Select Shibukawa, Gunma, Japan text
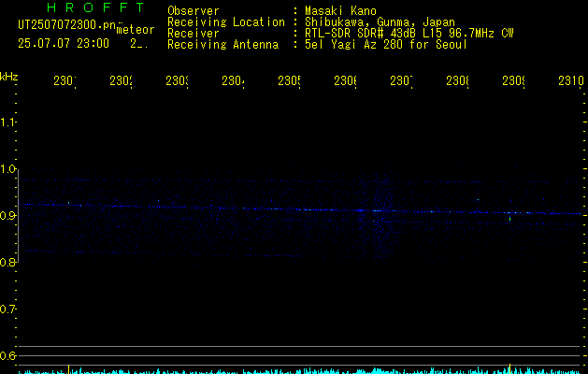 click(380, 22)
